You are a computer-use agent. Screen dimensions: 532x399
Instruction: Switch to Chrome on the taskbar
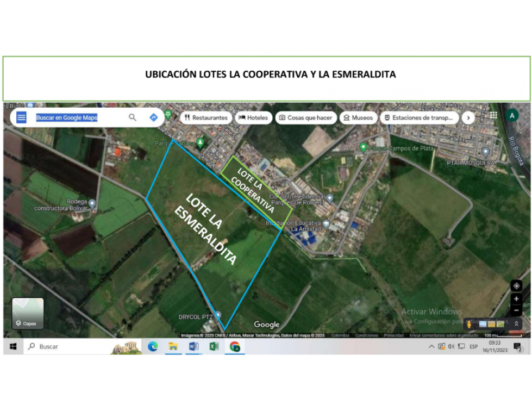(x=235, y=346)
